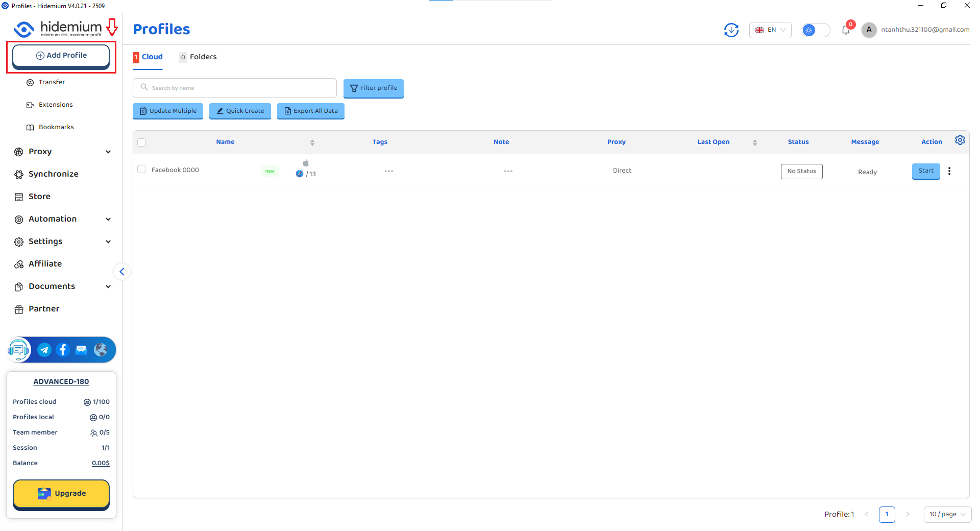980x531 pixels.
Task: Open the Facebook support link
Action: point(63,350)
